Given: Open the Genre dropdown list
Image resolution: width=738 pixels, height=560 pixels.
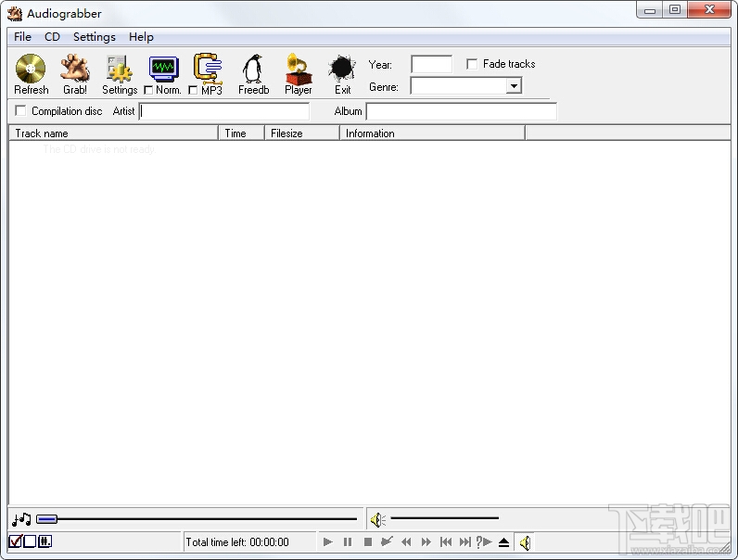Looking at the screenshot, I should click(514, 86).
